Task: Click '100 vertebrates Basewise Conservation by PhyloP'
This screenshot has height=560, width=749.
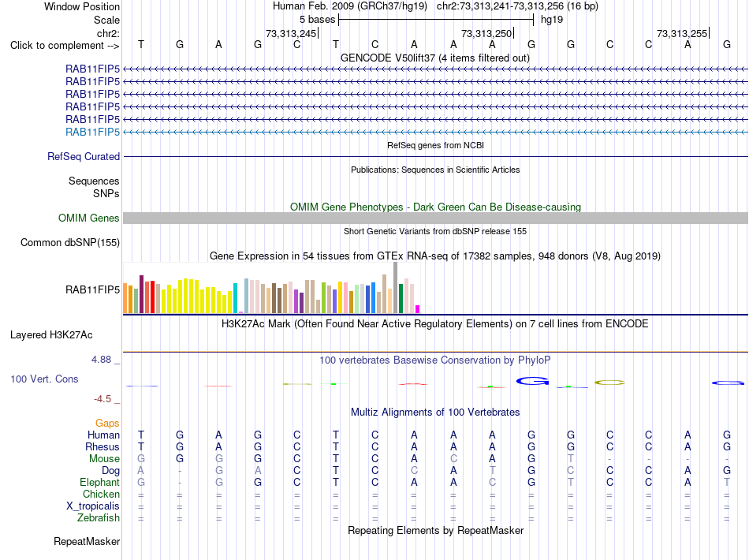Action: [435, 360]
